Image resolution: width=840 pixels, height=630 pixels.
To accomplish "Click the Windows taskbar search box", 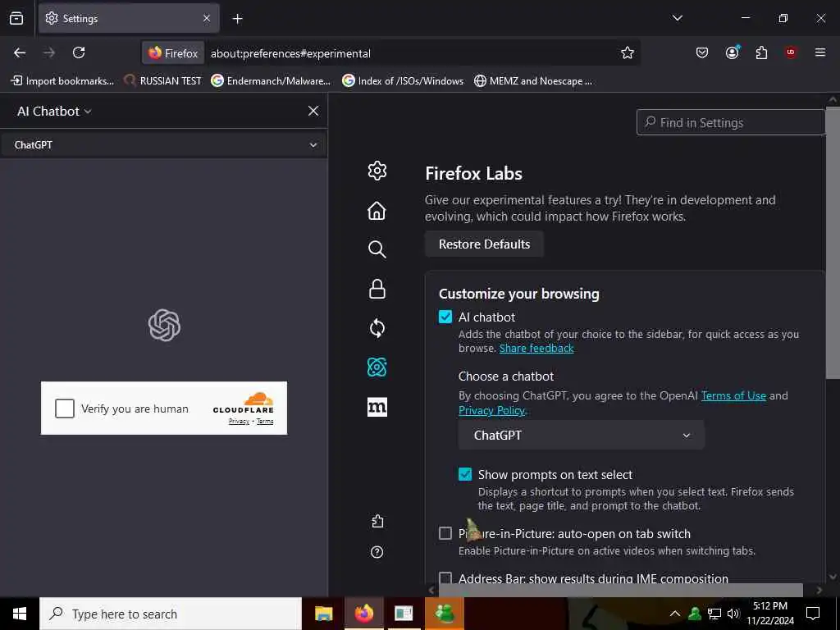I will point(171,614).
